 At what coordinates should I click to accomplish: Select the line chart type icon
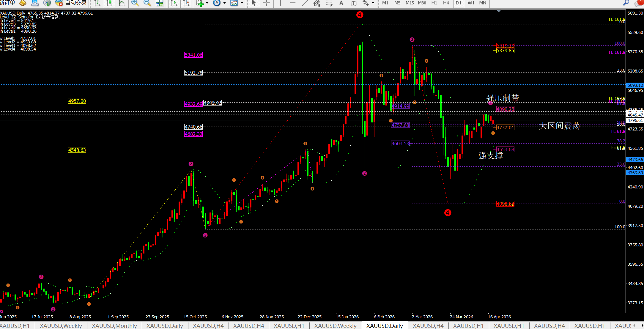point(122,3)
